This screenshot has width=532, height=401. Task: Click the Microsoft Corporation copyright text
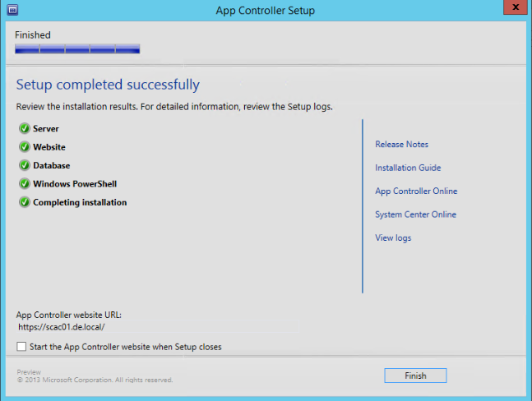pos(95,380)
